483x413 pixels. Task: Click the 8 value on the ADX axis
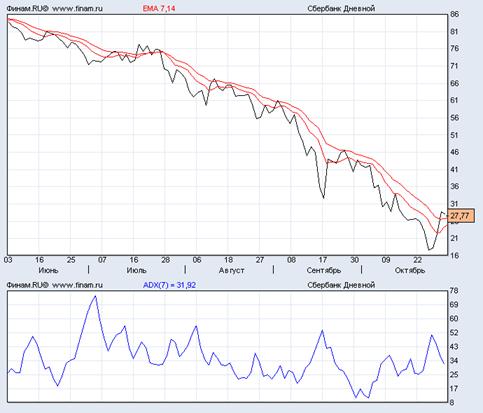click(x=452, y=403)
